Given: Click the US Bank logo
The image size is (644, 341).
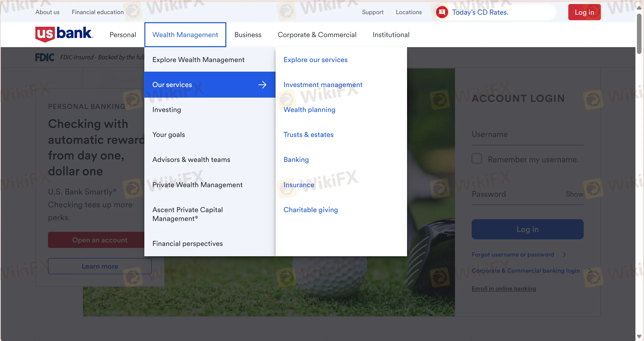Looking at the screenshot, I should (x=64, y=34).
